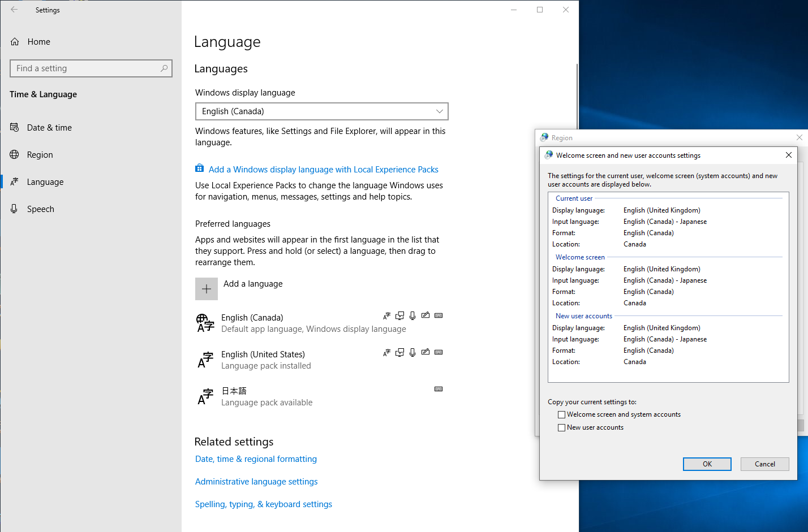Click the Region globe icon
808x532 pixels.
(15, 154)
